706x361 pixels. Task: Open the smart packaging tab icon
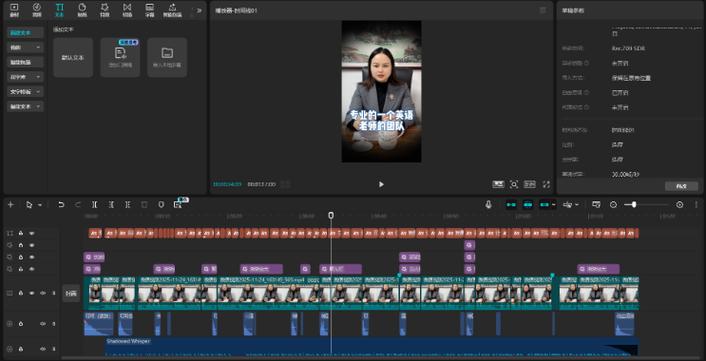point(172,10)
